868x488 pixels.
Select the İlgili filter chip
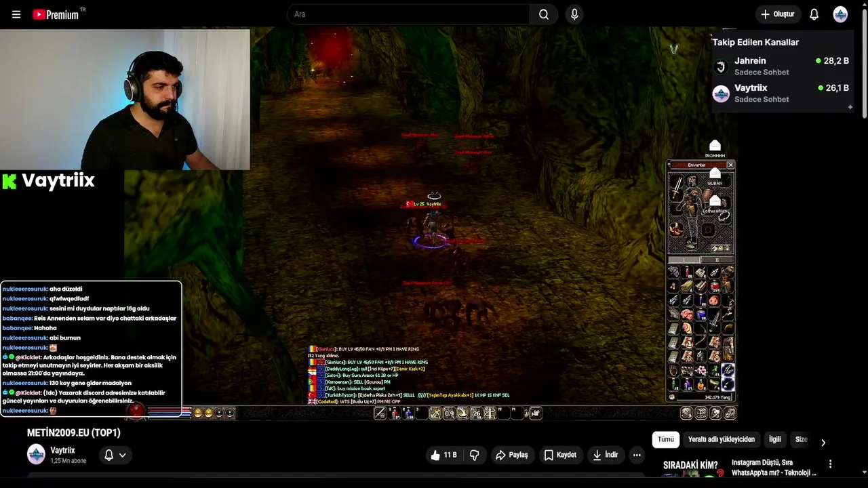pos(774,439)
